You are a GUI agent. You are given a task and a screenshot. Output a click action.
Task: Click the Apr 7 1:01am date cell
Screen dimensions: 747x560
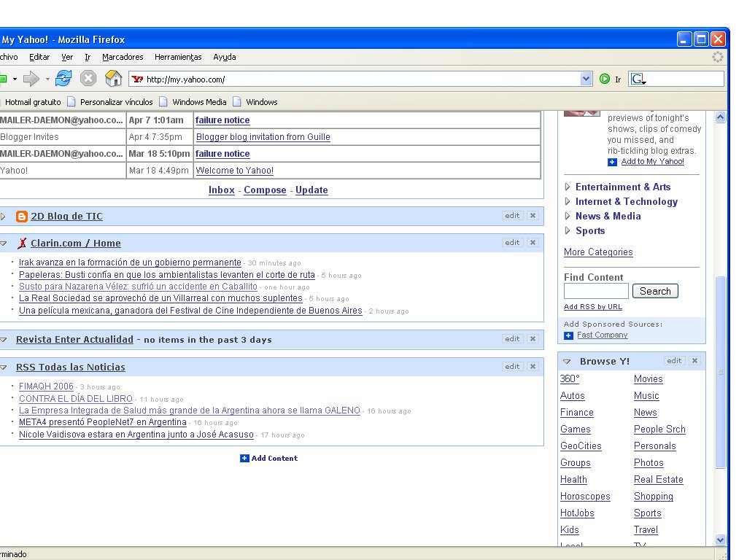point(160,120)
